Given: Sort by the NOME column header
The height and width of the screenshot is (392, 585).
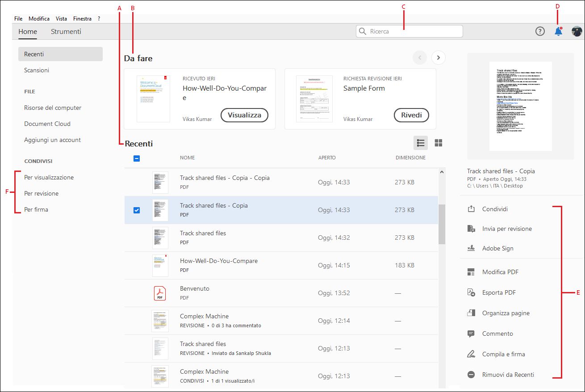Looking at the screenshot, I should coord(187,158).
